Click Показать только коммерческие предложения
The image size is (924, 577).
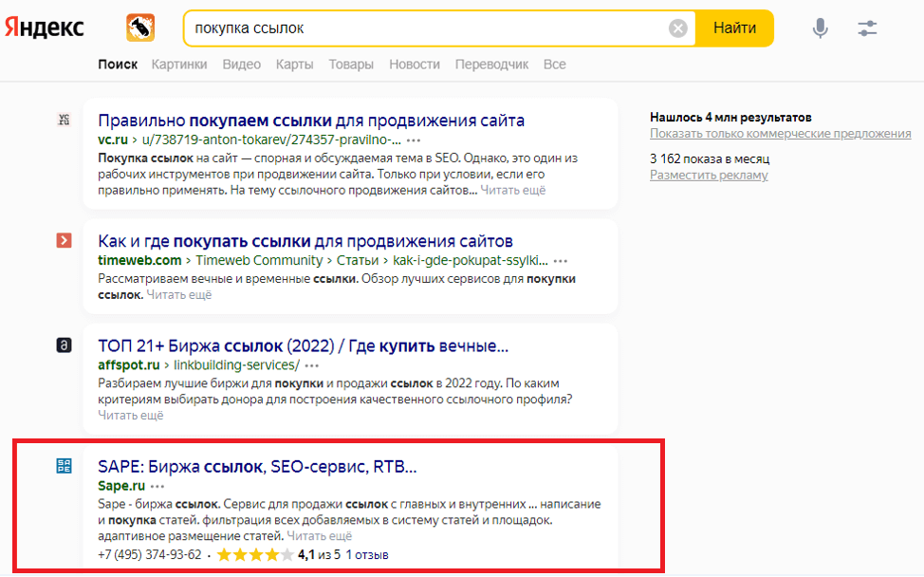(x=780, y=134)
